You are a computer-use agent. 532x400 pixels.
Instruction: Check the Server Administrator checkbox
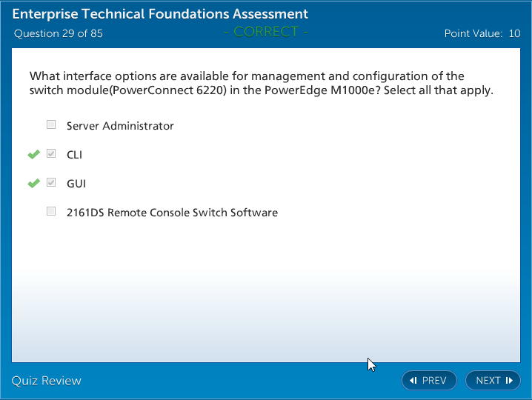51,125
